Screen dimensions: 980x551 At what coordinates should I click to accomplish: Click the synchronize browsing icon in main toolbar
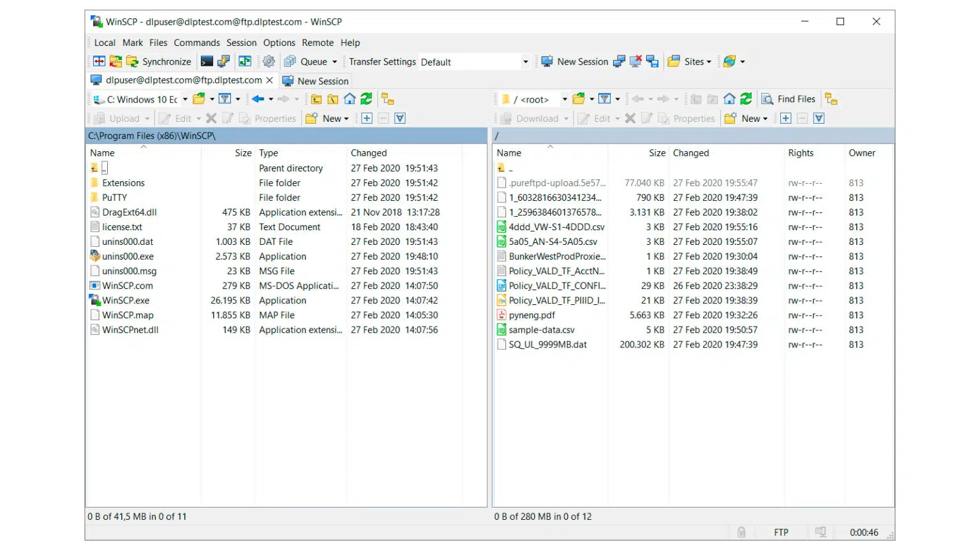click(x=245, y=62)
